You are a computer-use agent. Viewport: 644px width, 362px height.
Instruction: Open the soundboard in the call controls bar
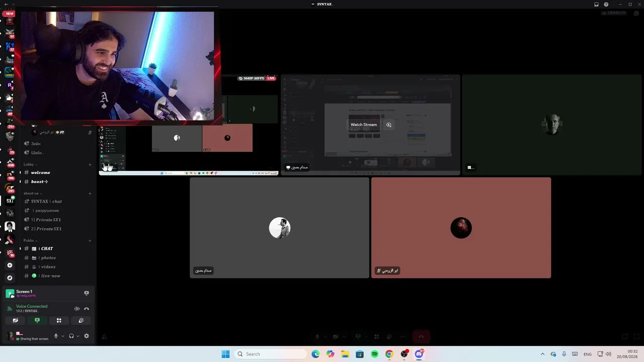coord(389,336)
